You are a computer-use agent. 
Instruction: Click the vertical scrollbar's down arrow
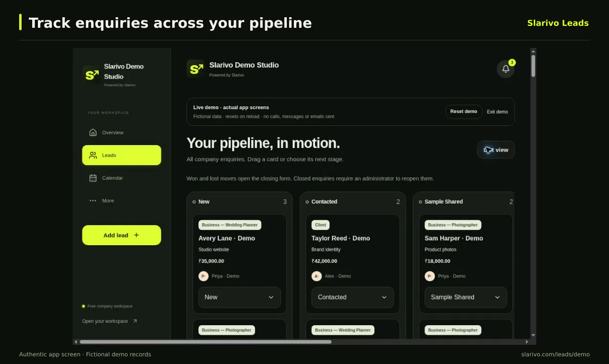tap(533, 335)
